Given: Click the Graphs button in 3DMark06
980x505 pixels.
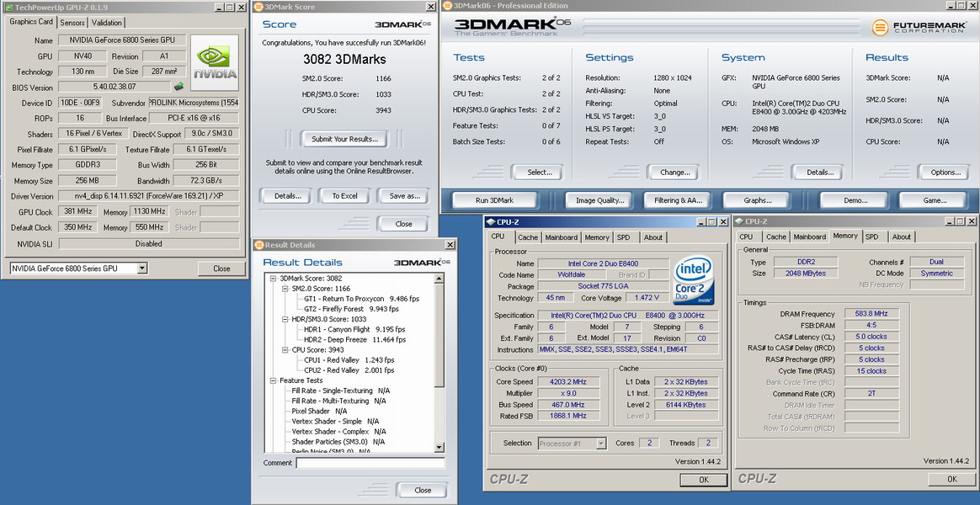Looking at the screenshot, I should click(x=758, y=200).
